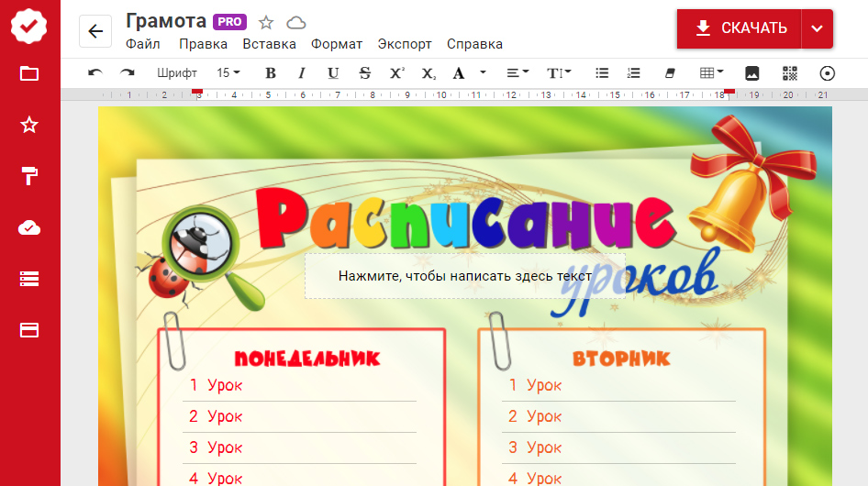Click '3 Урок' under ПОНЕДЕЛЬНИК
The width and height of the screenshot is (868, 486).
tap(216, 447)
